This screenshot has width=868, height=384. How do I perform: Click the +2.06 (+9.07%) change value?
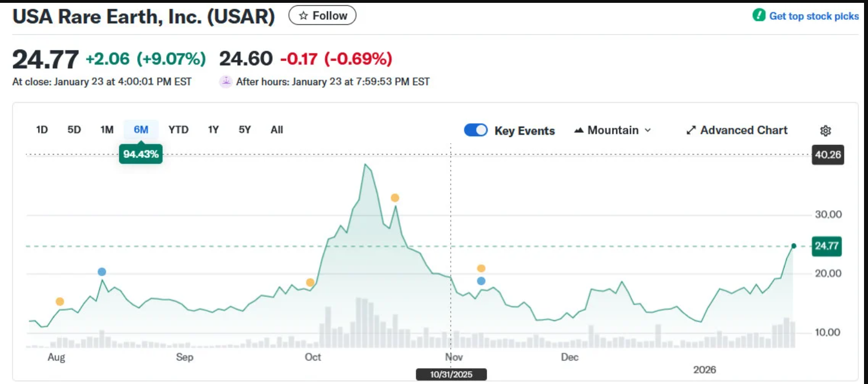146,59
